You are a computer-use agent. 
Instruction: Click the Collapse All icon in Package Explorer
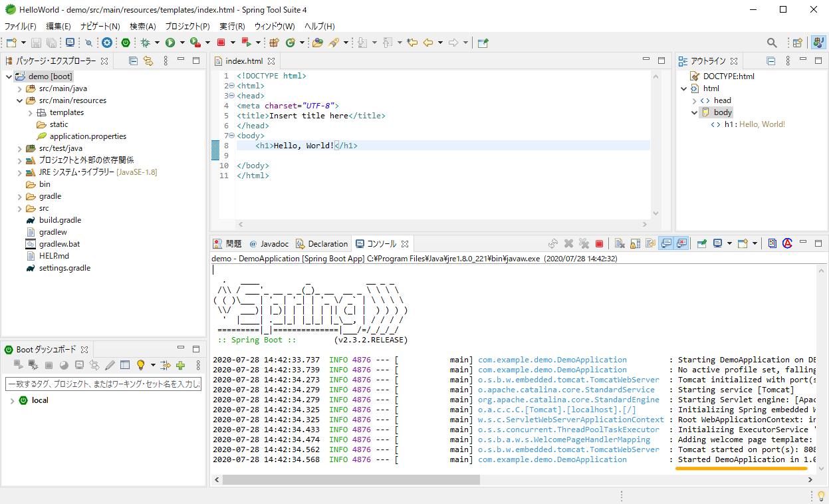click(133, 61)
